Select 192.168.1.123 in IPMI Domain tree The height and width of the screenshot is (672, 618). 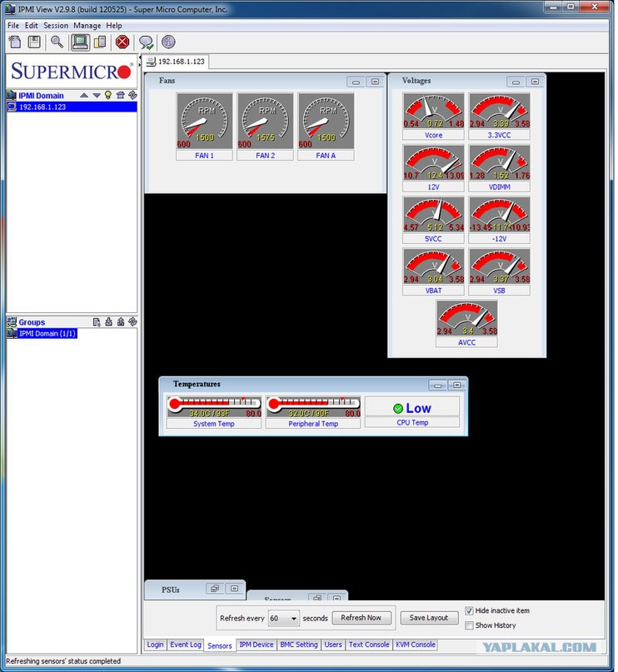point(72,107)
